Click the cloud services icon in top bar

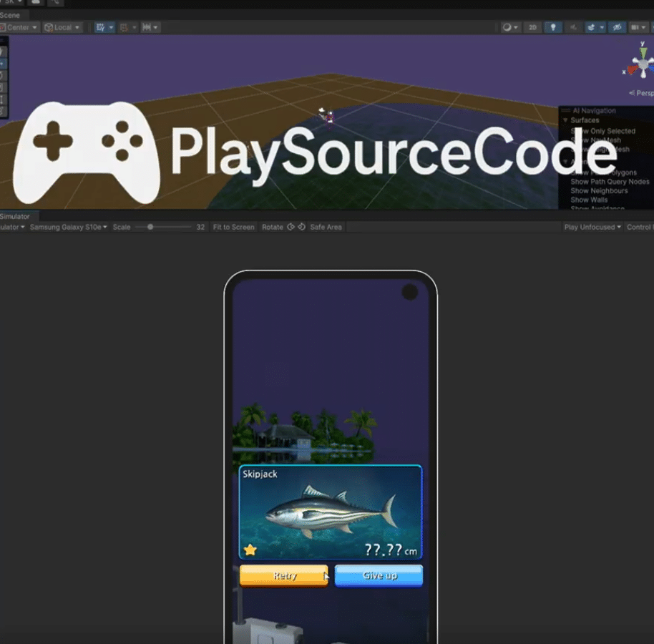tap(36, 2)
